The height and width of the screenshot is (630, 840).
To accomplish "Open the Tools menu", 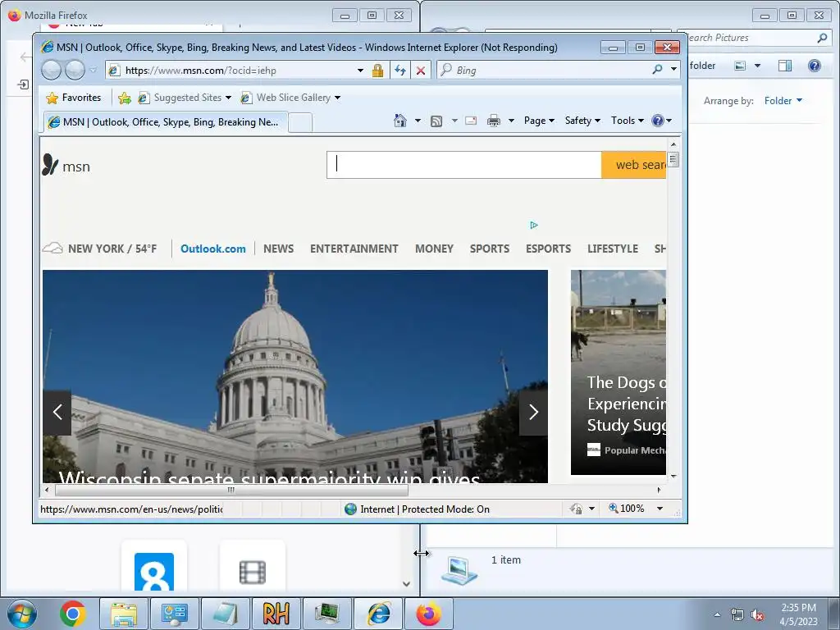I will (x=628, y=121).
